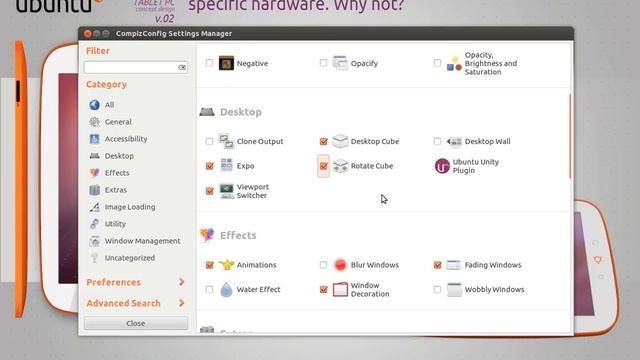Enable the Opacify plugin checkbox
The image size is (640, 360).
(x=323, y=63)
